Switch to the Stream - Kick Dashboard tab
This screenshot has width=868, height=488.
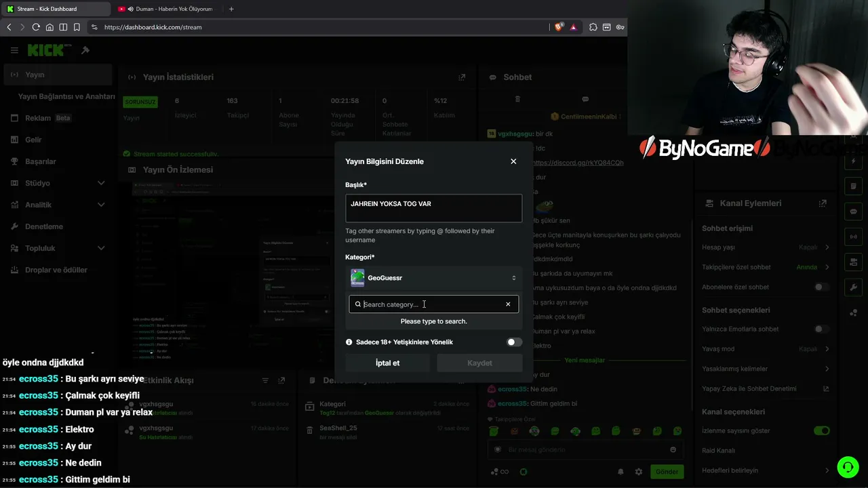pyautogui.click(x=56, y=9)
